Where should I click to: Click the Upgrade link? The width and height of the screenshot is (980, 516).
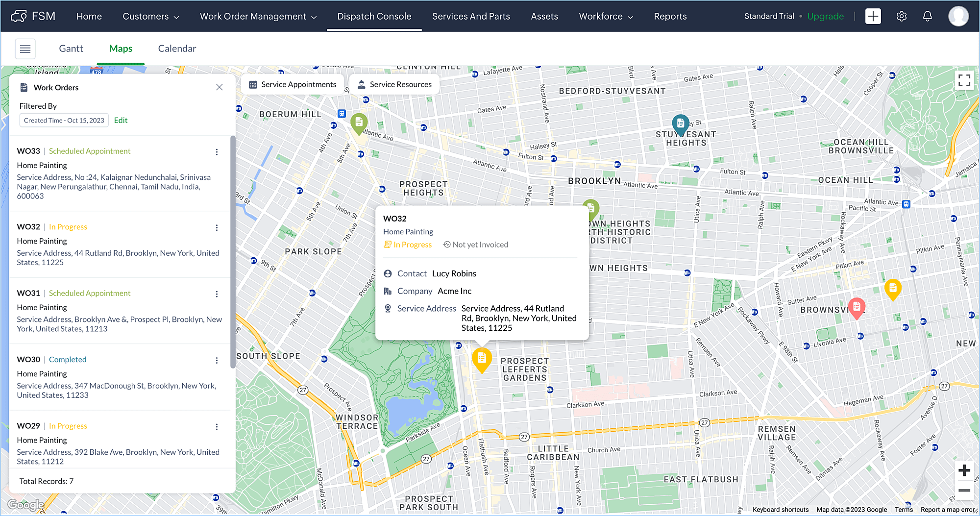click(x=825, y=16)
